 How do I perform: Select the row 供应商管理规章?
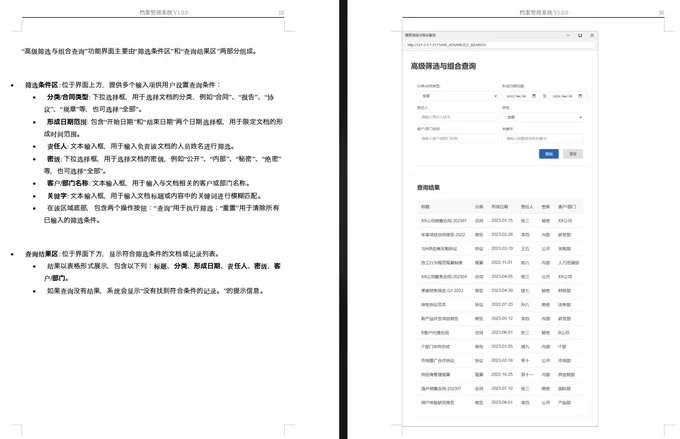(500, 374)
